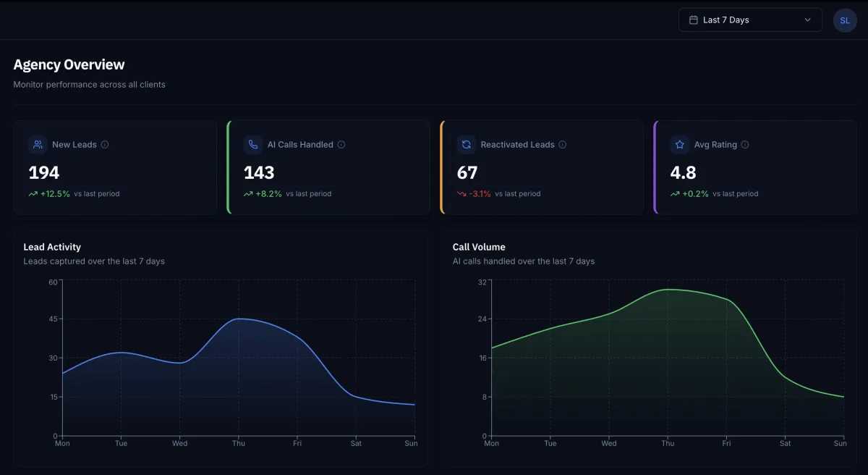The width and height of the screenshot is (868, 475).
Task: Open the Last 7 Days date range dropdown
Action: [750, 20]
